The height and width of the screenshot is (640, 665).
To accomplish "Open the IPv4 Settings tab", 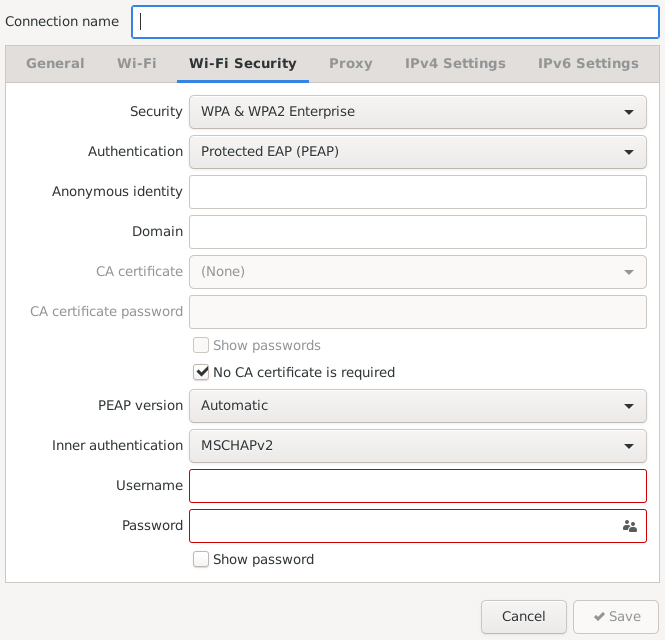I will pos(455,64).
